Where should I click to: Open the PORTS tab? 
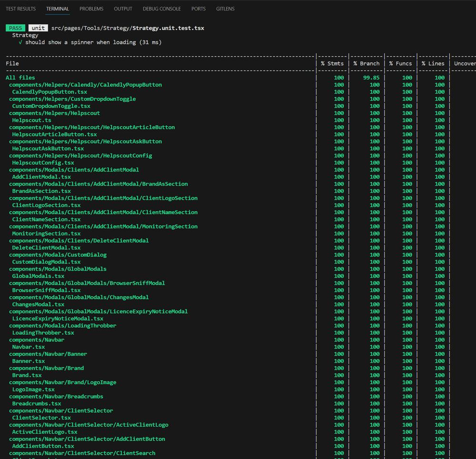(x=198, y=9)
